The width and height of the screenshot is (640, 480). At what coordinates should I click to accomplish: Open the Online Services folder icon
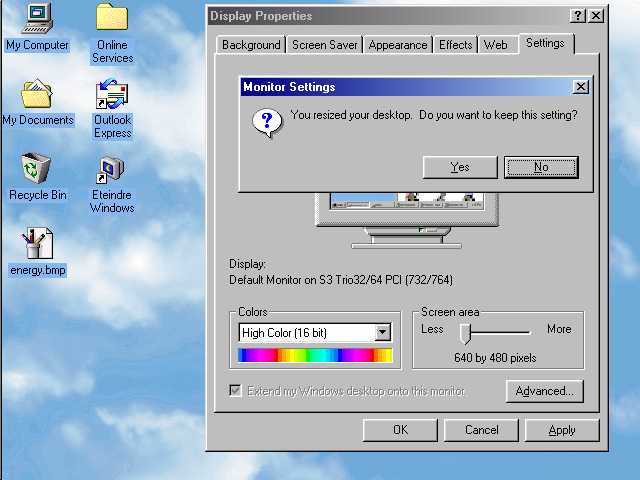pyautogui.click(x=112, y=18)
